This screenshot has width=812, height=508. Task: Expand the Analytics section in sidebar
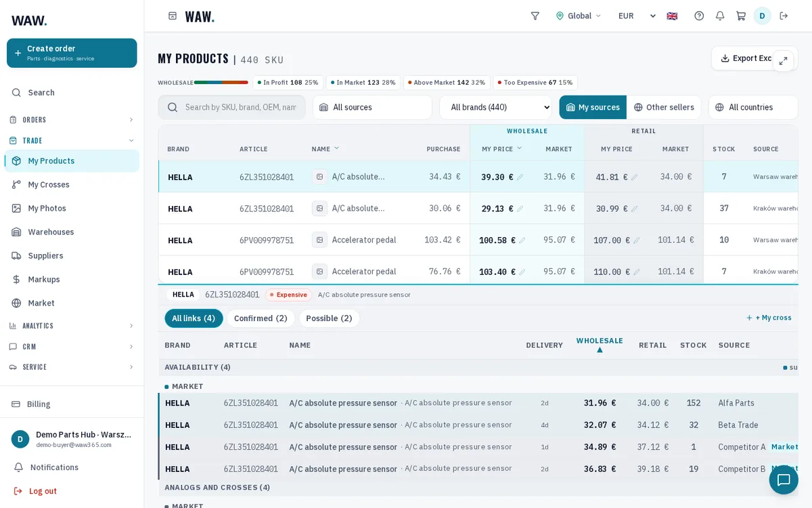tap(72, 326)
